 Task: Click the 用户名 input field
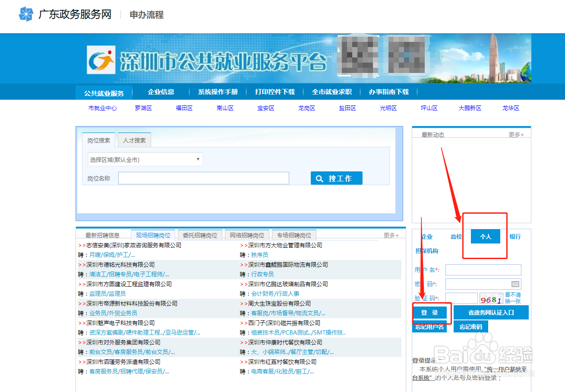(483, 270)
